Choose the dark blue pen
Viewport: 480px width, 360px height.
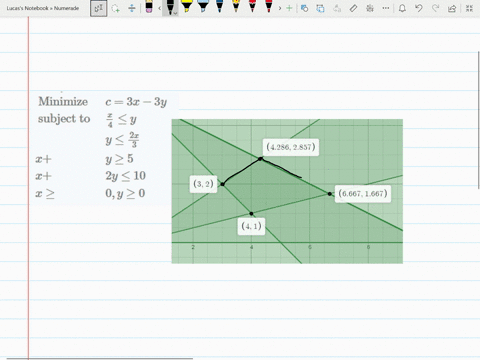click(x=219, y=7)
